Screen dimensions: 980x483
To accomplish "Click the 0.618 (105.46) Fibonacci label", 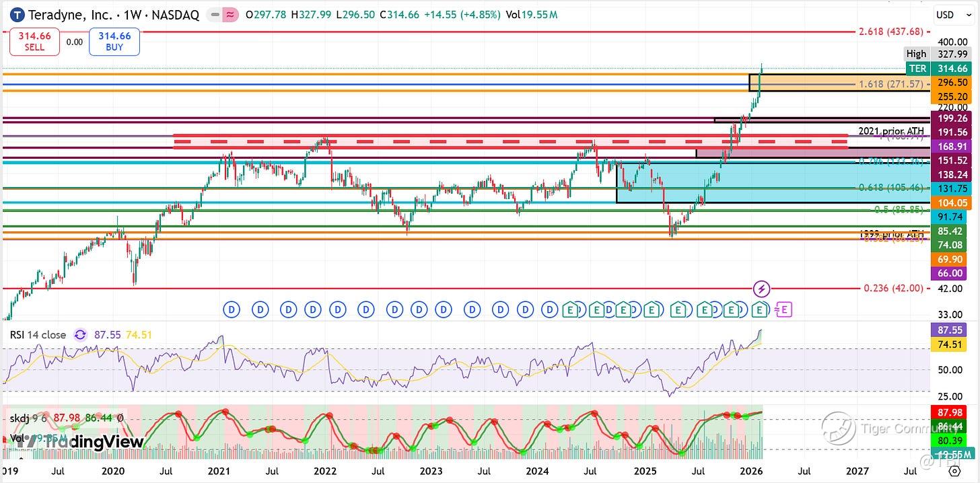I will coord(890,188).
